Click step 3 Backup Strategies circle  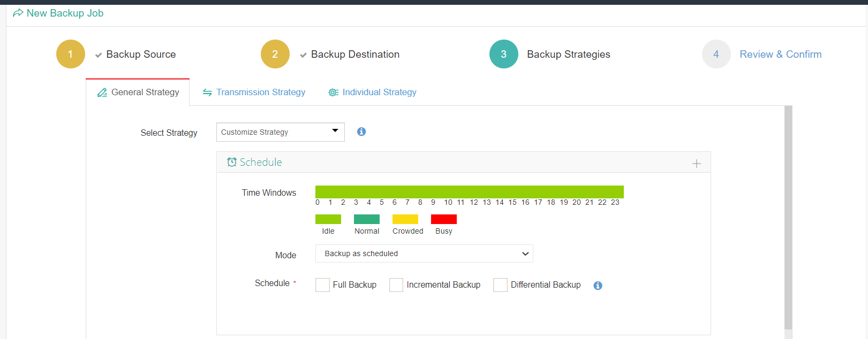tap(503, 54)
